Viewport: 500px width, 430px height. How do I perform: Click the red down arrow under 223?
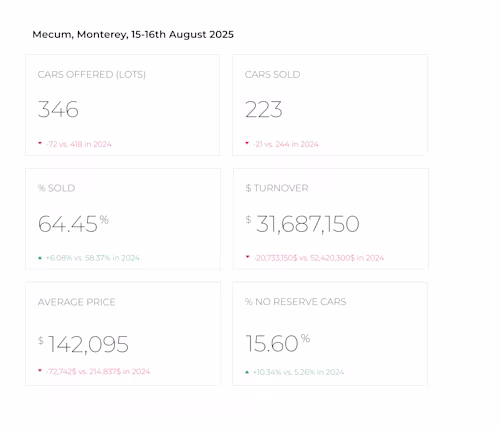pyautogui.click(x=247, y=143)
